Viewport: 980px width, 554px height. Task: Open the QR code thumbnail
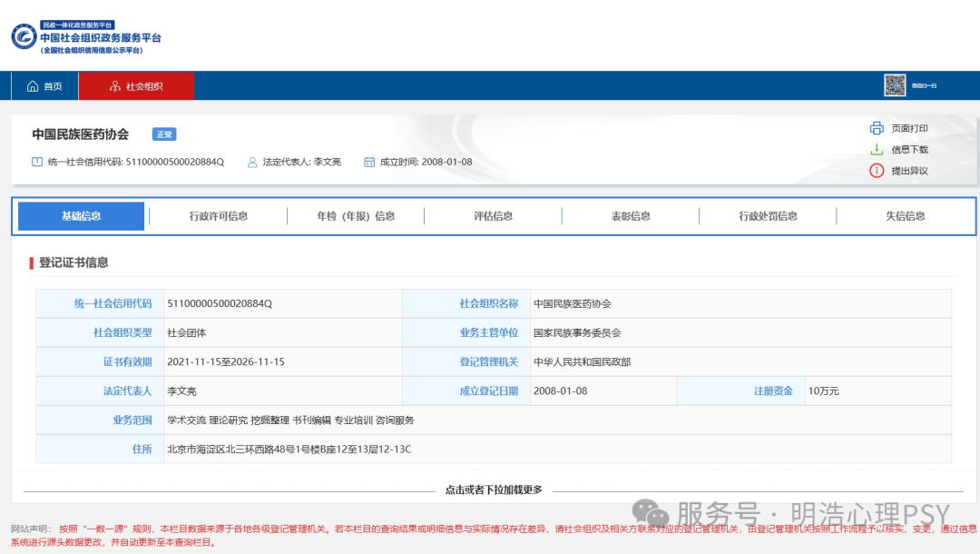[895, 85]
